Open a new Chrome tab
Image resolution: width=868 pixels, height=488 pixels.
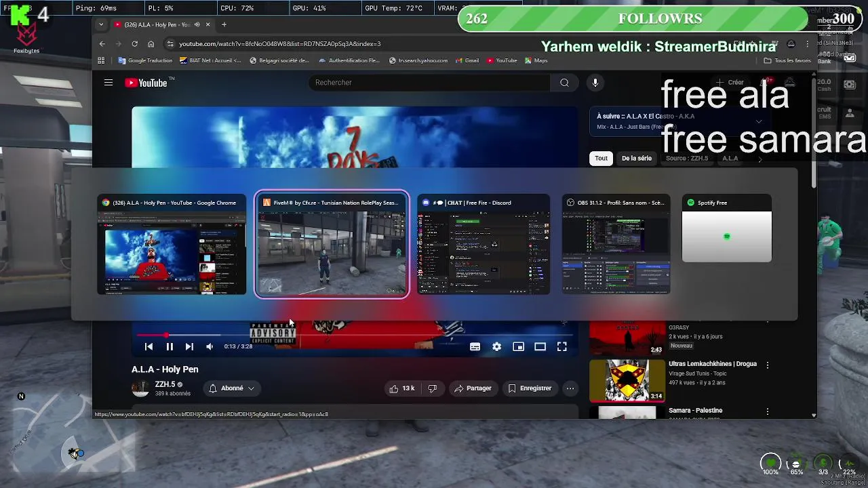pyautogui.click(x=224, y=24)
